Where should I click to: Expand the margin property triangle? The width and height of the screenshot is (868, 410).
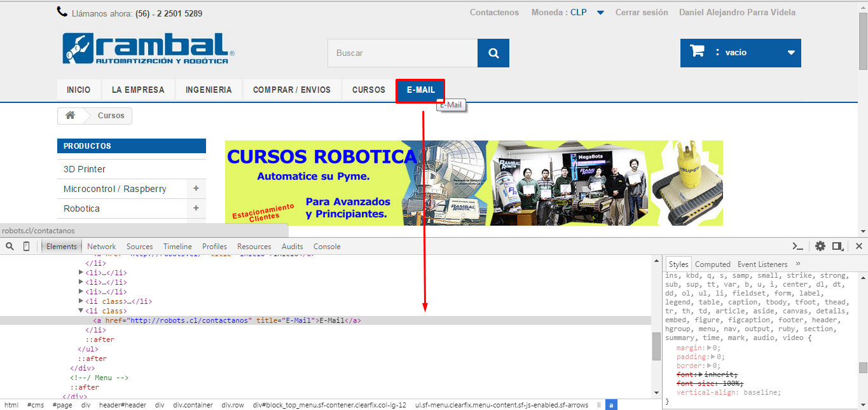tap(710, 348)
